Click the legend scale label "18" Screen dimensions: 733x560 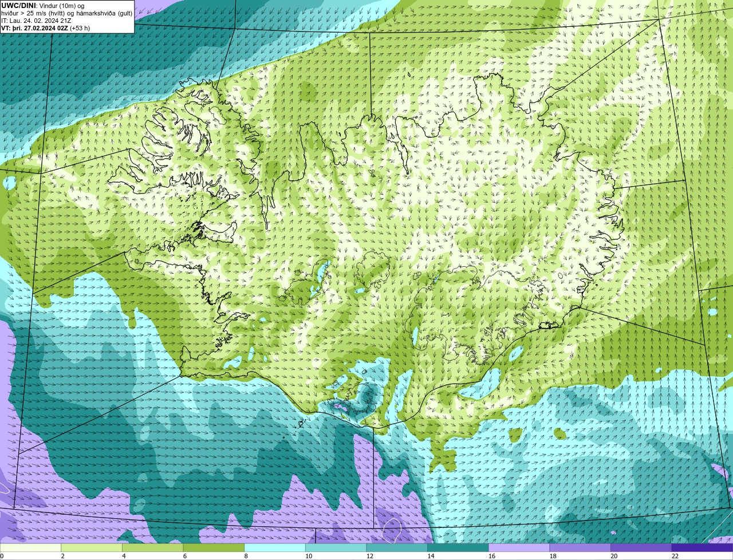pos(553,556)
